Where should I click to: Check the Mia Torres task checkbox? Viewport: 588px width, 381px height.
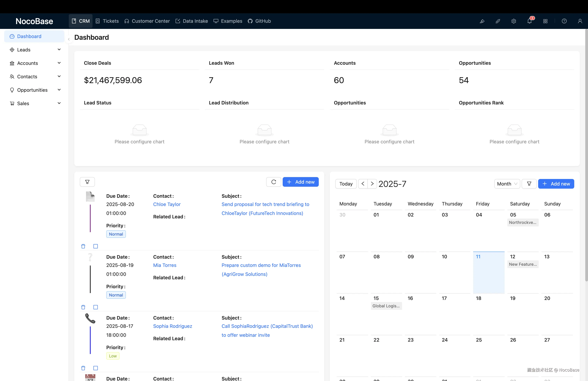tap(96, 307)
